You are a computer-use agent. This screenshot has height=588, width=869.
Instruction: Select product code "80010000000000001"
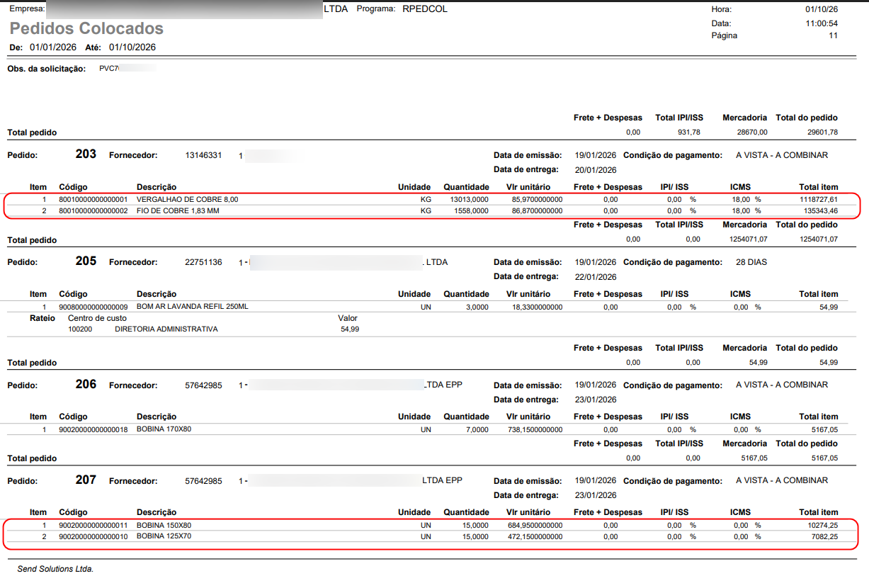93,200
